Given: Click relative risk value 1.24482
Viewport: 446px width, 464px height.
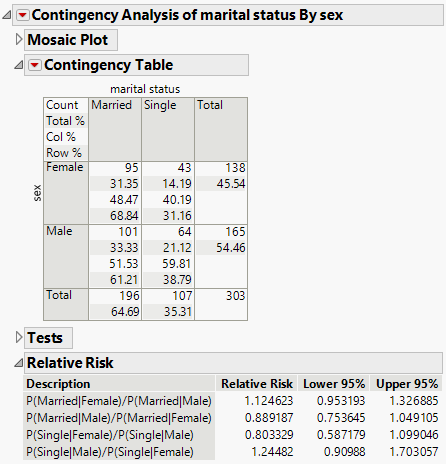Looking at the screenshot, I should coord(272,452).
